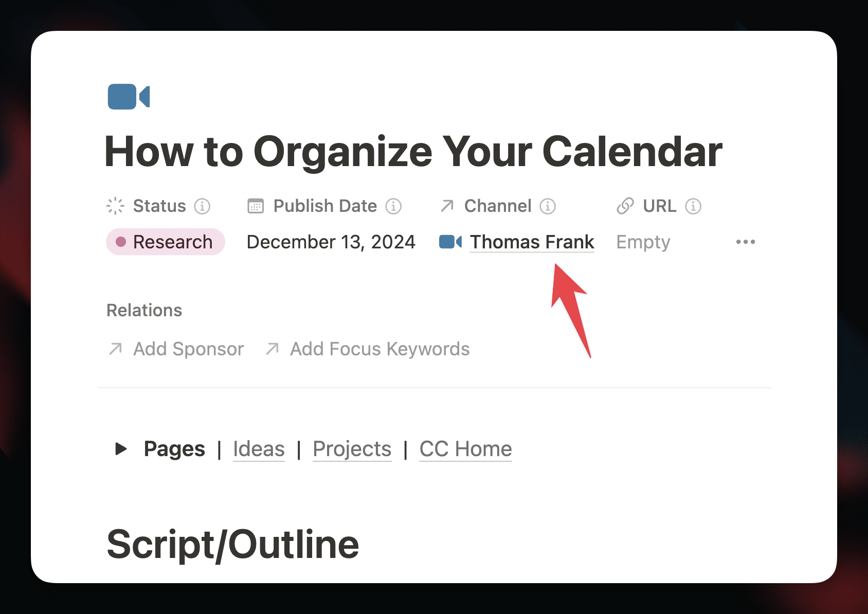This screenshot has height=614, width=868.
Task: Click the Publish Date calendar icon
Action: pos(256,206)
